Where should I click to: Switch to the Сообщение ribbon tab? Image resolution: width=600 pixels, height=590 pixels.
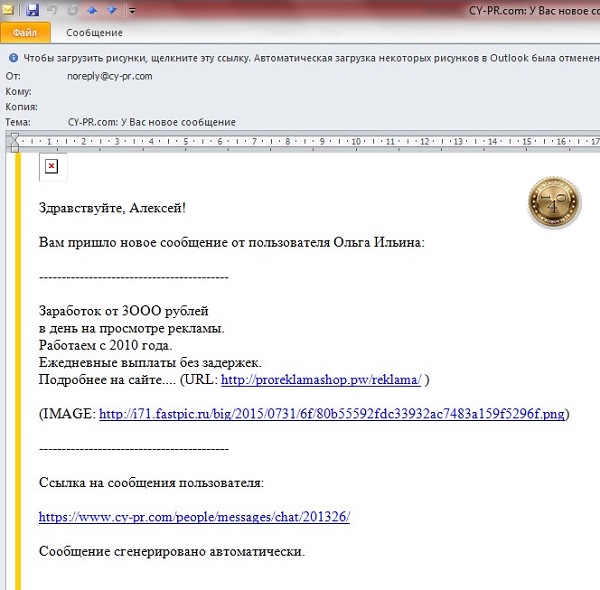click(95, 33)
